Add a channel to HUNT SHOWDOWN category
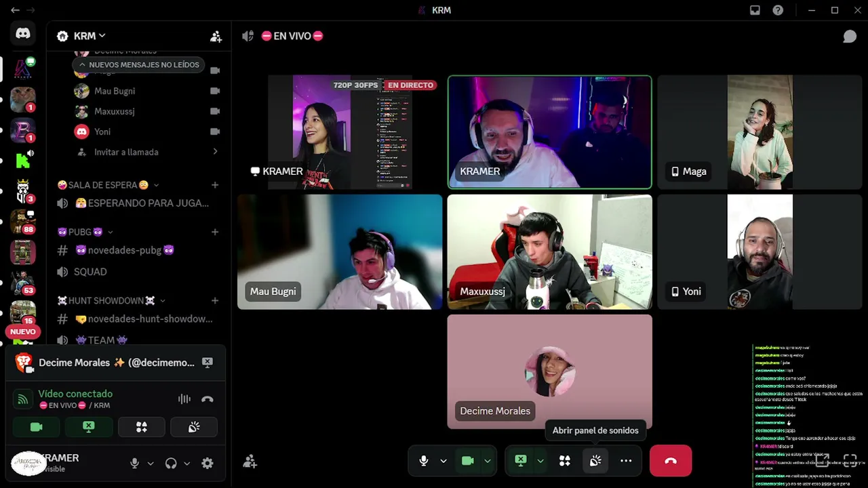The image size is (868, 488). coord(215,300)
